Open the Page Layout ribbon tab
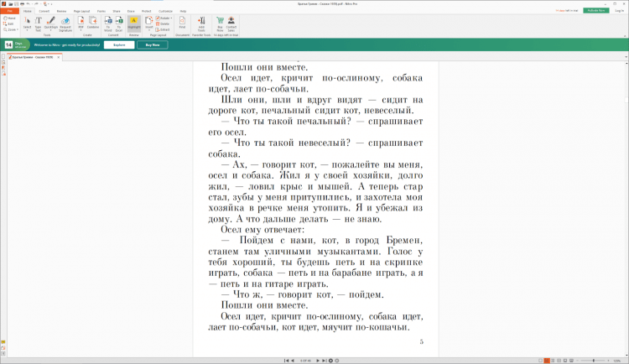The image size is (629, 364). (82, 11)
